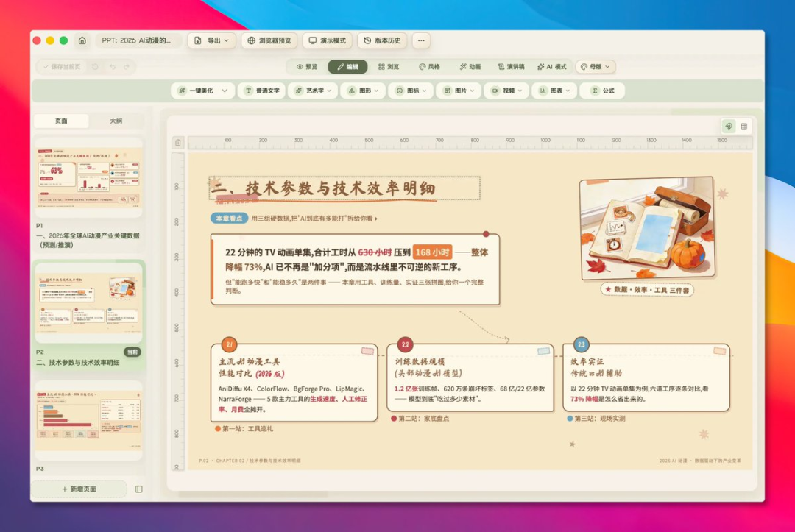The width and height of the screenshot is (795, 532).
Task: Click the refresh icon beside 保存当前页
Action: click(95, 67)
